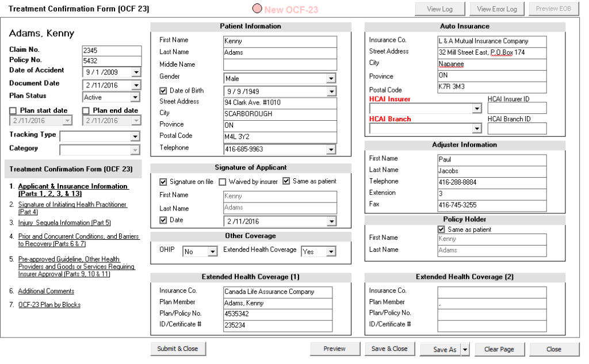Open the View Log

pyautogui.click(x=441, y=9)
